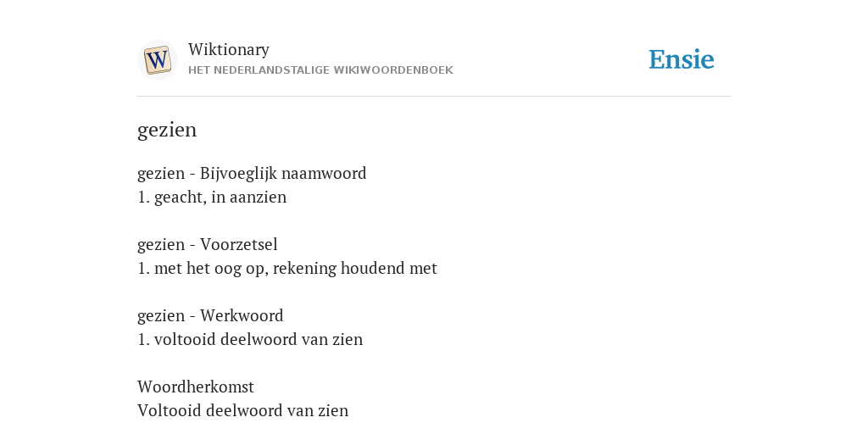The width and height of the screenshot is (868, 434).
Task: Click definition met het oog op
Action: coord(209,269)
